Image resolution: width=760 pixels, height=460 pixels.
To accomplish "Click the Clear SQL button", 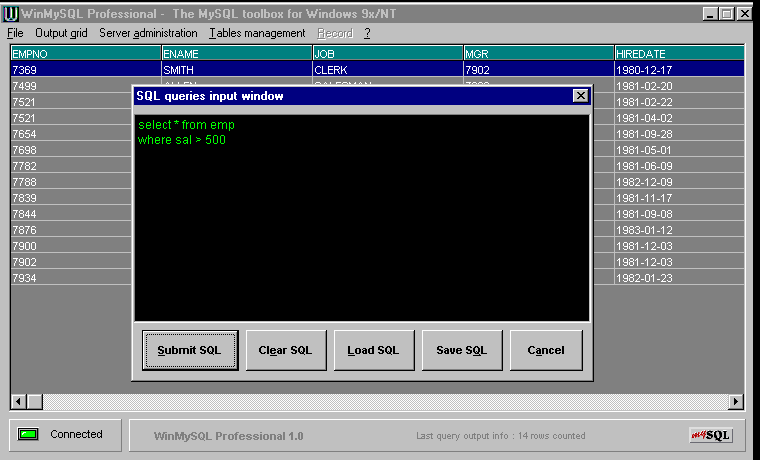I will click(286, 350).
